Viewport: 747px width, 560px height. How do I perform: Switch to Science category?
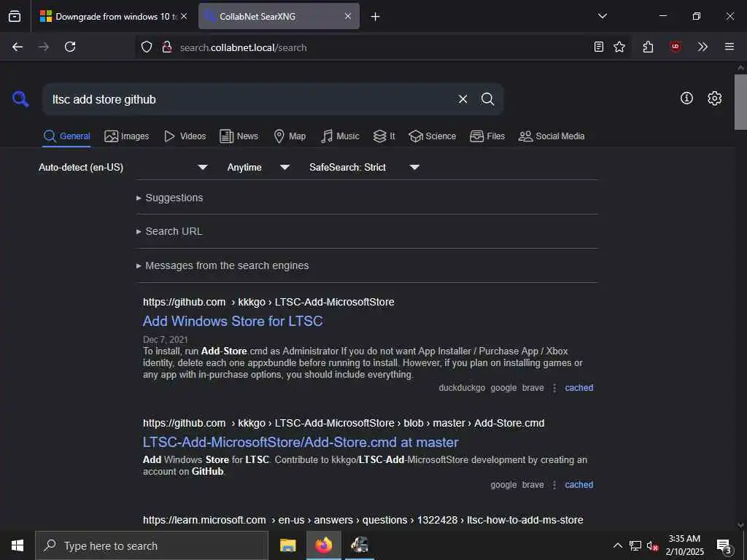433,136
